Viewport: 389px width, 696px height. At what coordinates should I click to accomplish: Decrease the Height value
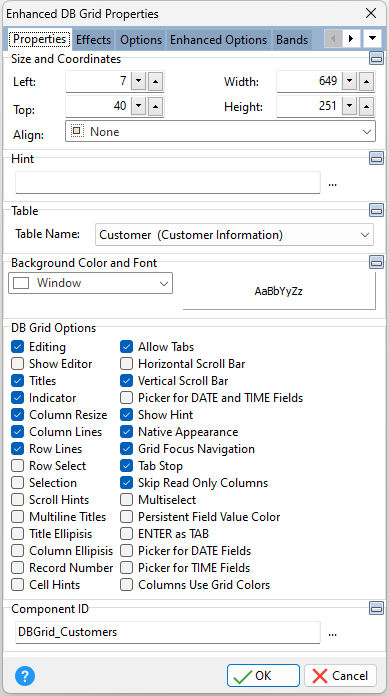coord(349,107)
